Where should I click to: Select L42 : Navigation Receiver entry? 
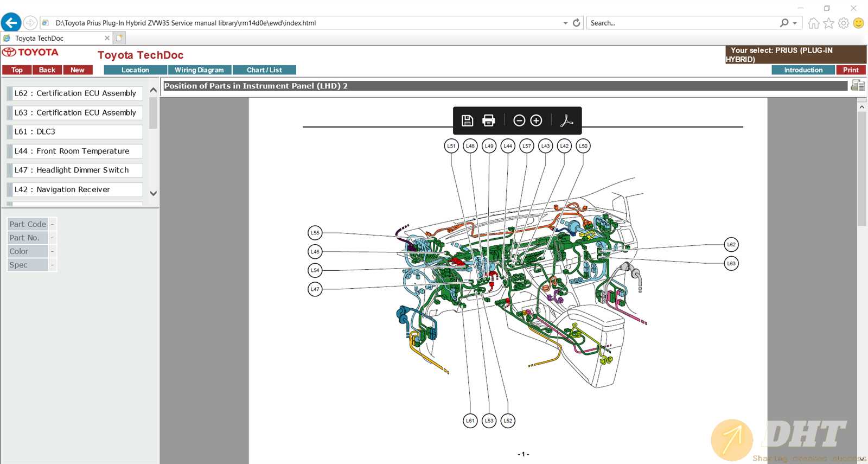point(75,190)
